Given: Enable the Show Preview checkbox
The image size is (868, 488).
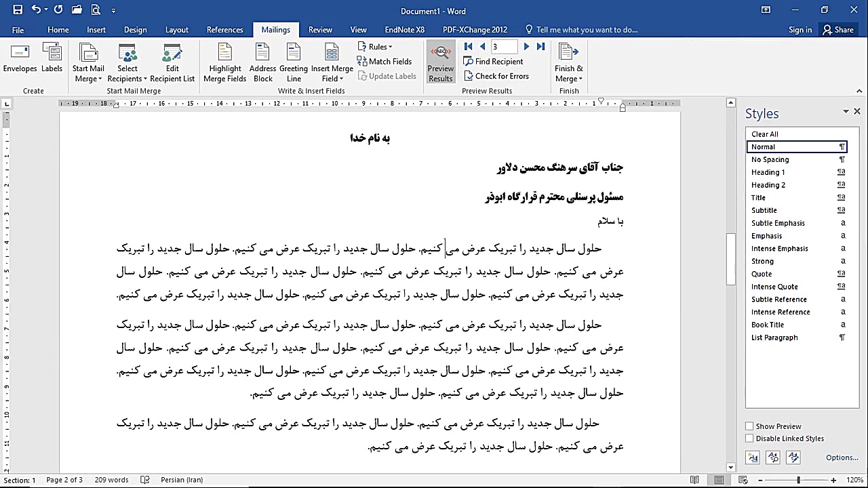Looking at the screenshot, I should [749, 426].
